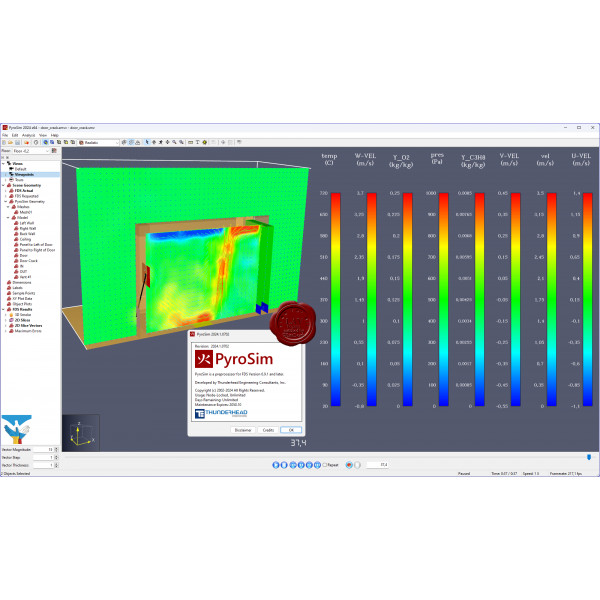Click the Vector Thickness input field
Image resolution: width=600 pixels, height=600 pixels.
42,465
